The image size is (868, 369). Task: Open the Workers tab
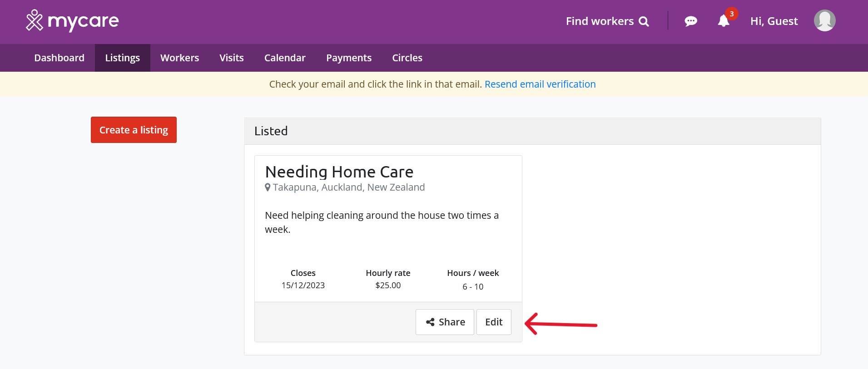(x=180, y=58)
